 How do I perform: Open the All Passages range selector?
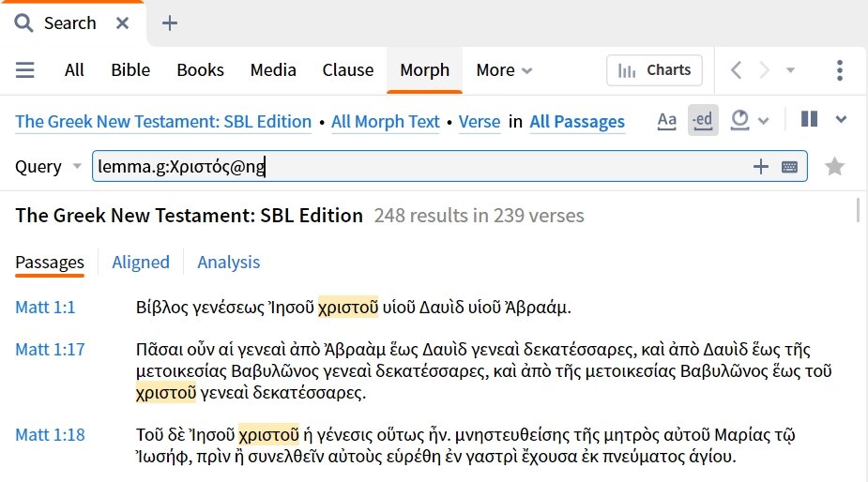tap(577, 122)
